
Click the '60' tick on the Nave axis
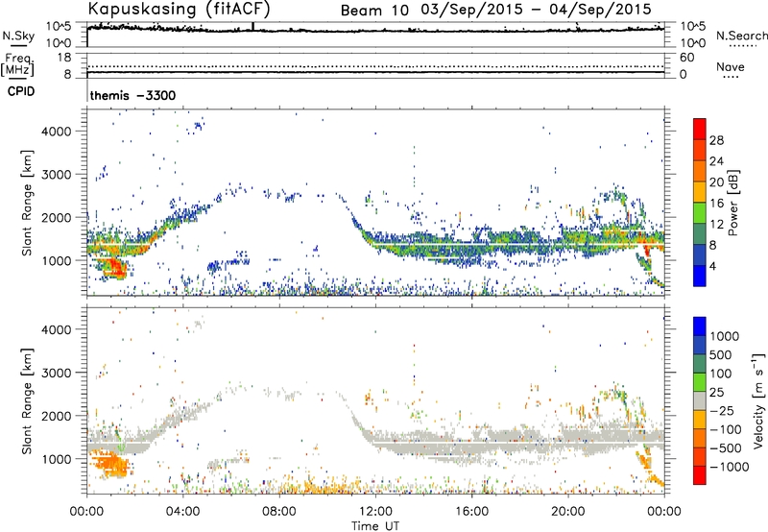click(x=686, y=58)
